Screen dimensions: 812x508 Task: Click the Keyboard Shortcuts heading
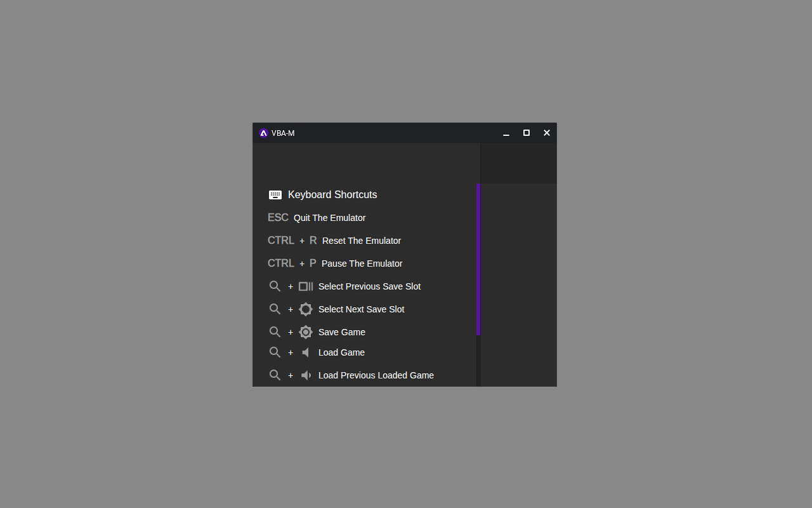[x=332, y=195]
